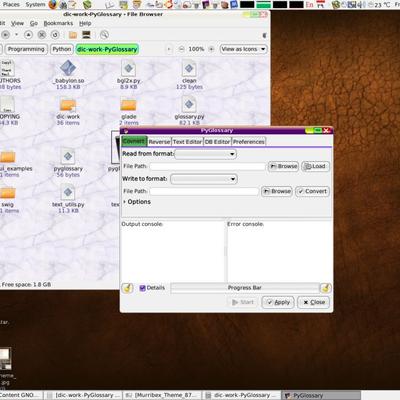The width and height of the screenshot is (400, 400).
Task: Select the text_utils.py file icon
Action: click(x=68, y=193)
